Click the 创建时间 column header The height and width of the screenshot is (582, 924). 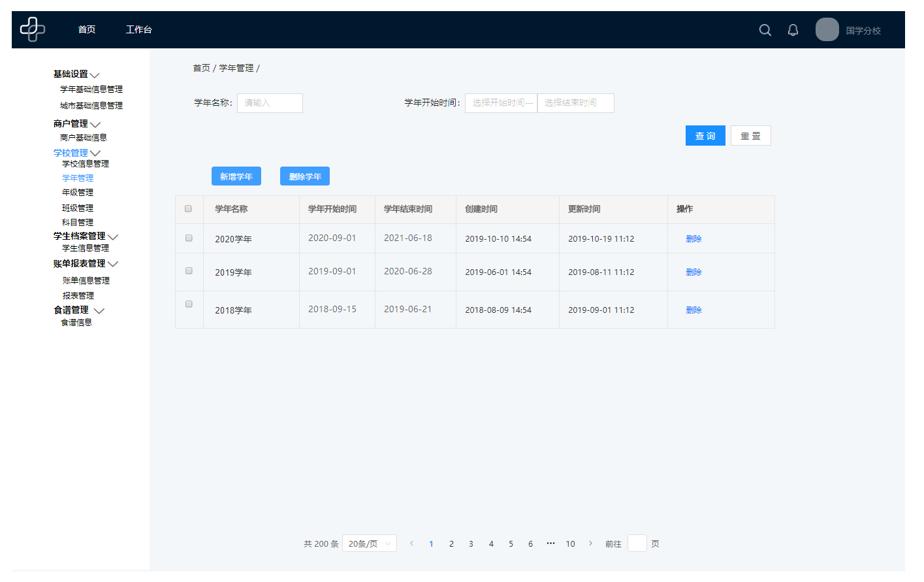click(481, 209)
